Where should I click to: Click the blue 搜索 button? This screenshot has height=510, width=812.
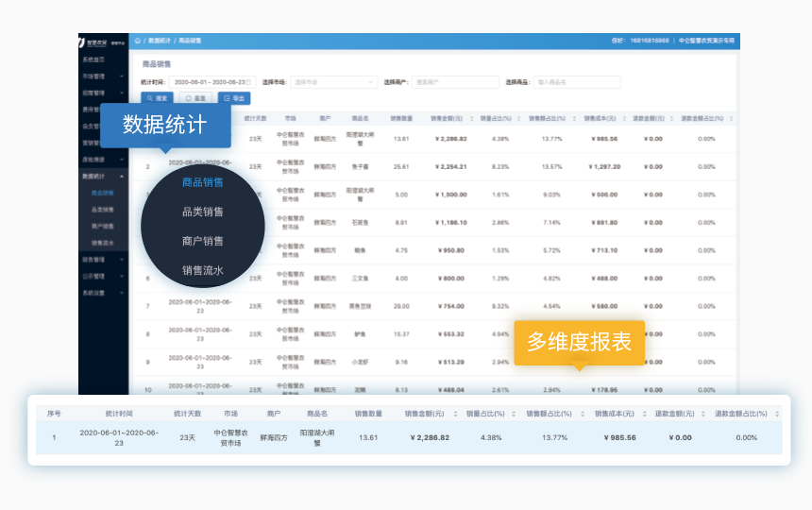coord(157,98)
